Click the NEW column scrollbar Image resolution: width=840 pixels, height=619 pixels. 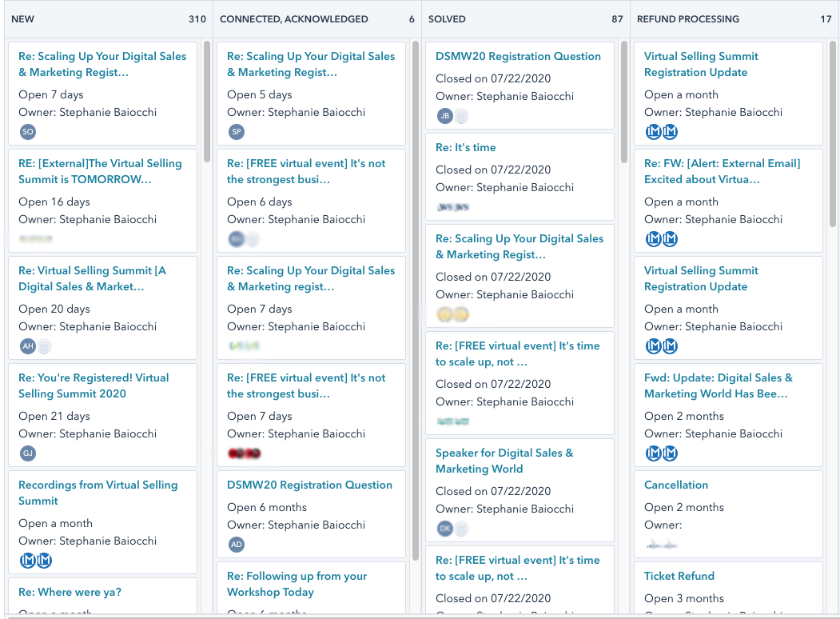[x=207, y=102]
